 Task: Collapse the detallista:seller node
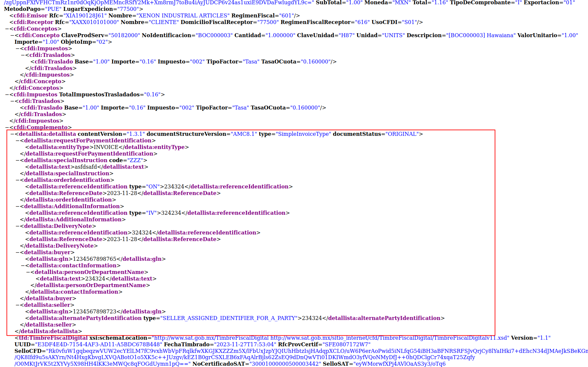tap(17, 305)
